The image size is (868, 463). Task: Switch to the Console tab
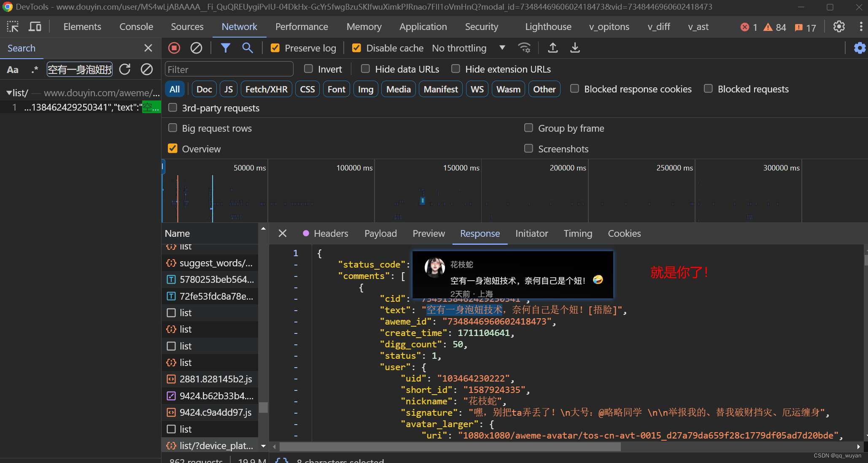[x=136, y=27]
